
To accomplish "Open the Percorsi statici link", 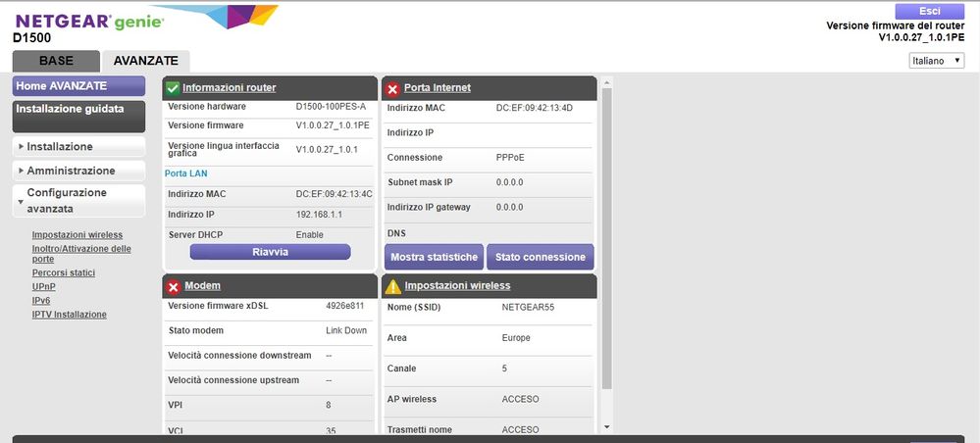I will point(64,273).
